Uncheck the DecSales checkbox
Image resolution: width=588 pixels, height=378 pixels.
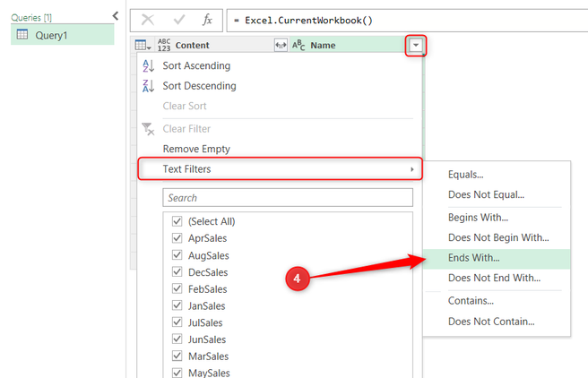(177, 272)
